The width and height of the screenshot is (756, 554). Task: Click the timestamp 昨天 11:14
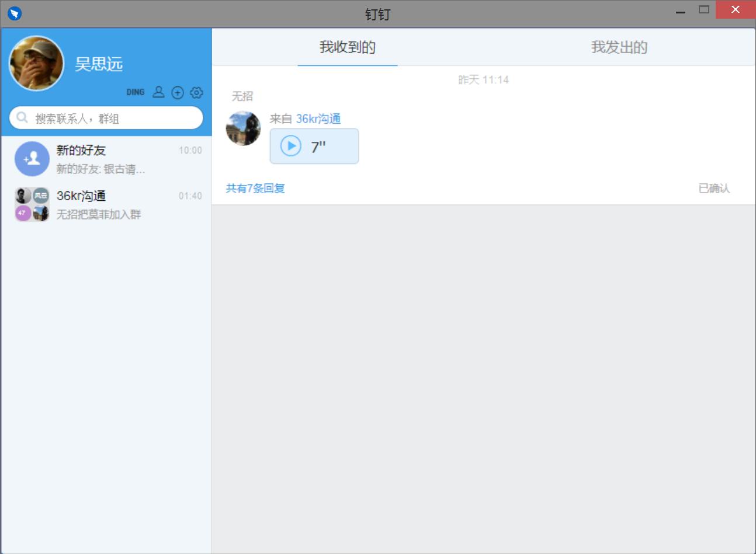(483, 80)
